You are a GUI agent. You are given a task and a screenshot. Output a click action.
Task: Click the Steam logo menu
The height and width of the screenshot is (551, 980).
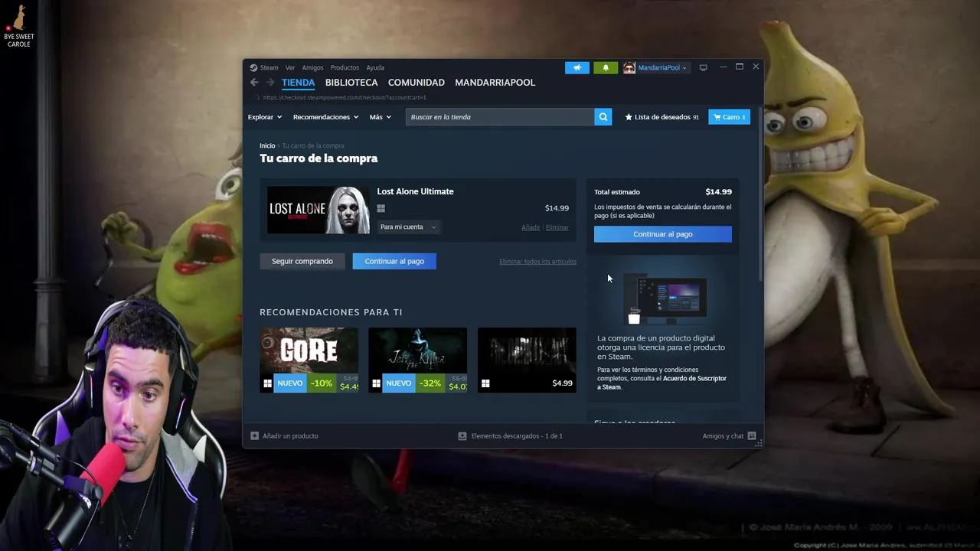[264, 67]
